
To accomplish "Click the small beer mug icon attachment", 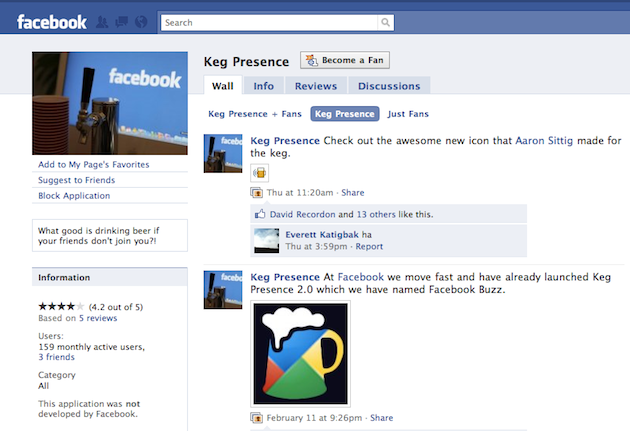I will (260, 173).
